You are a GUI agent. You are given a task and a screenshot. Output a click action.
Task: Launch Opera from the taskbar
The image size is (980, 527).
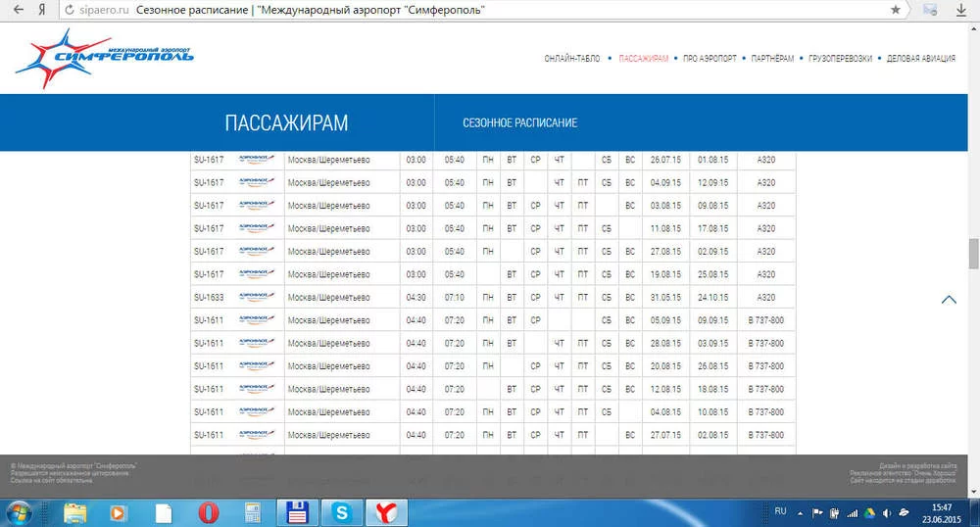point(209,512)
